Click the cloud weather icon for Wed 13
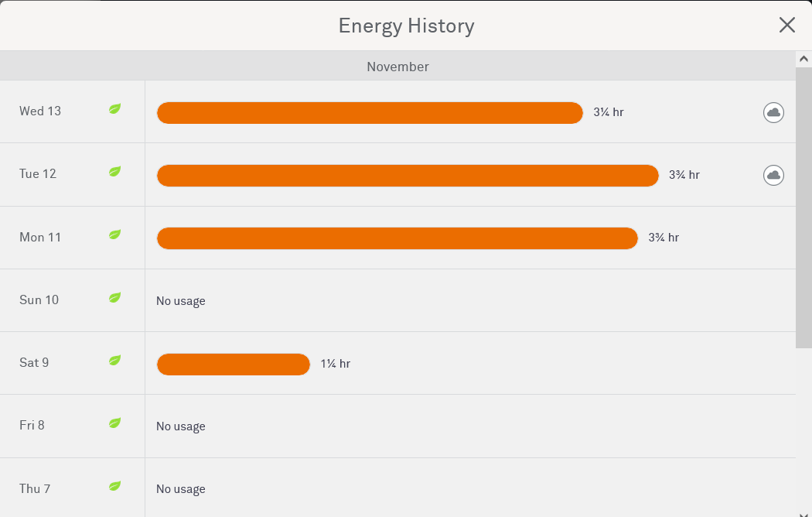 773,112
